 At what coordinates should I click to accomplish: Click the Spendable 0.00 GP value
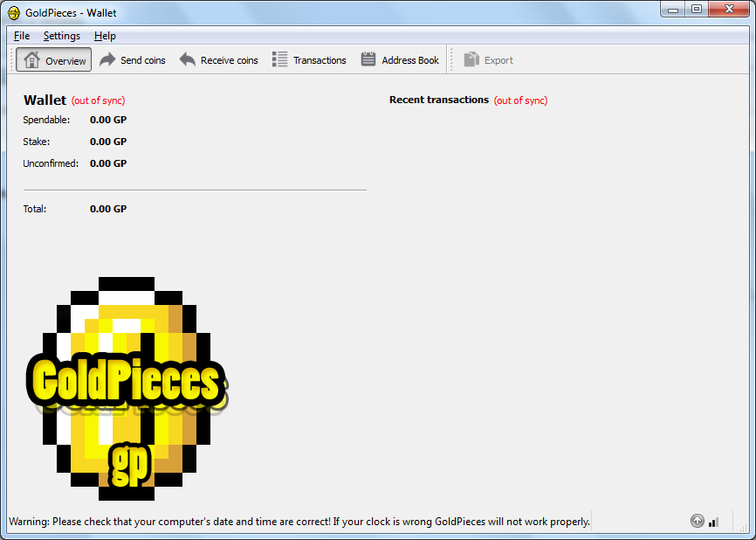108,120
